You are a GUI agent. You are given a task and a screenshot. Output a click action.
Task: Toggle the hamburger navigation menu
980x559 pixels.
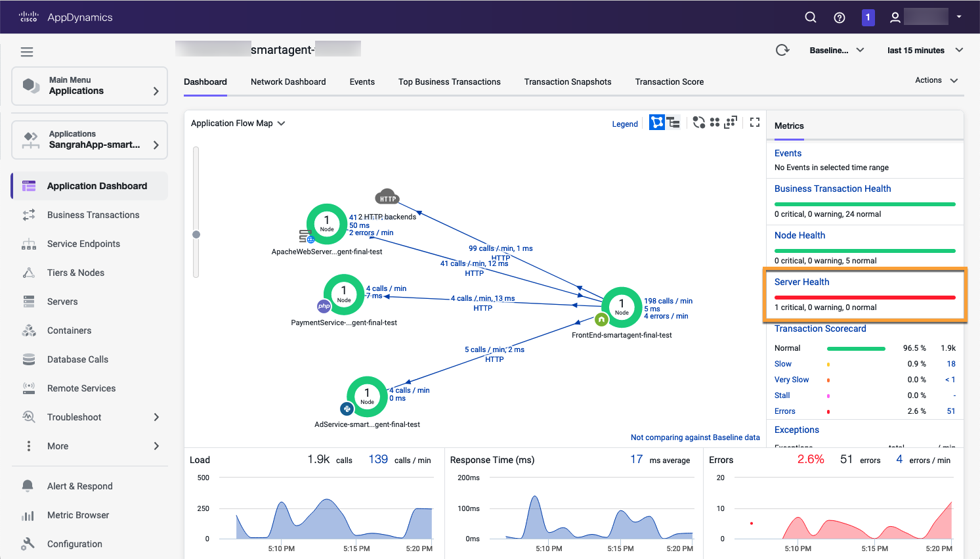click(27, 52)
